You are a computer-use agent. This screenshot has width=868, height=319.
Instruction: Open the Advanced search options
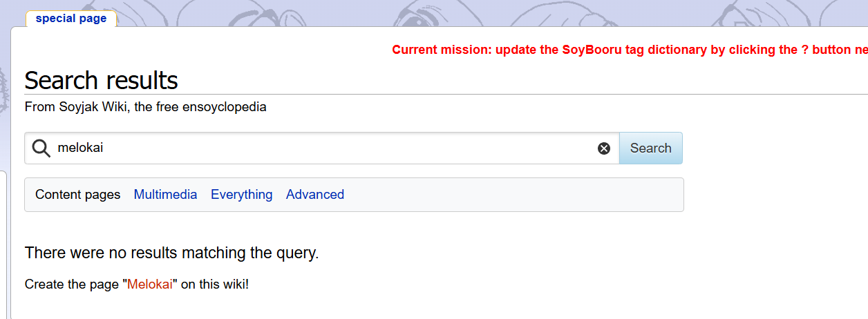click(x=315, y=195)
